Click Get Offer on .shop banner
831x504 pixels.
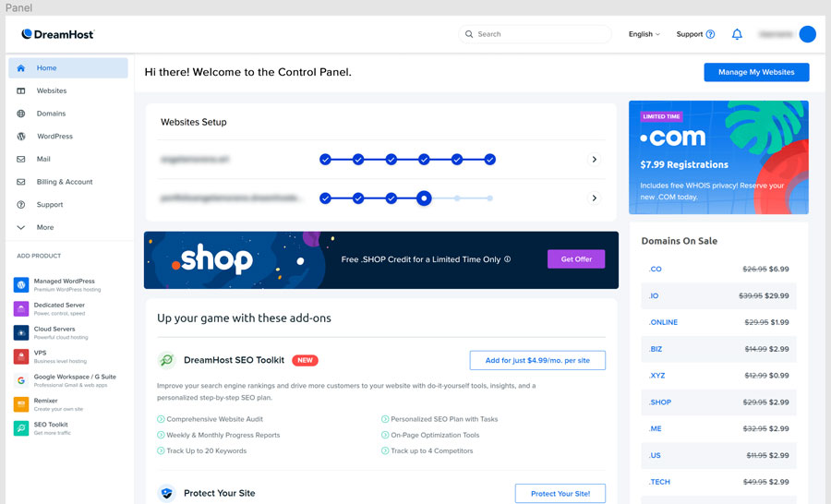click(x=576, y=259)
